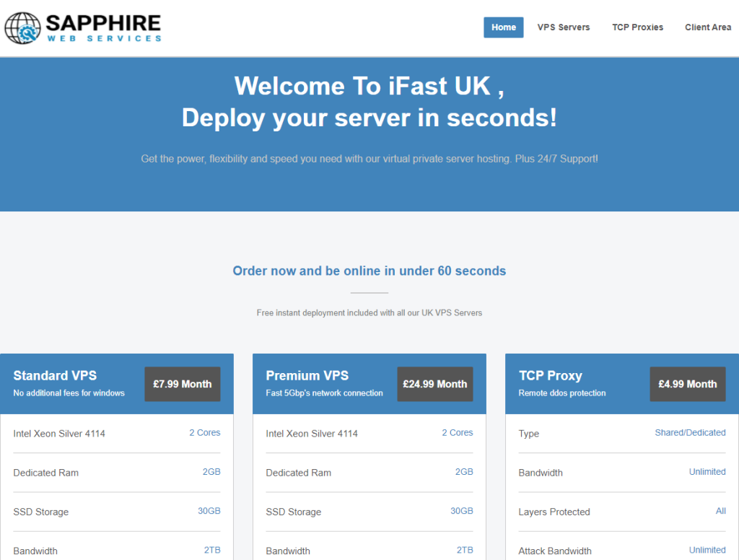Click '30GB' SSD Storage in Standard VPS
The width and height of the screenshot is (739, 560).
tap(209, 511)
